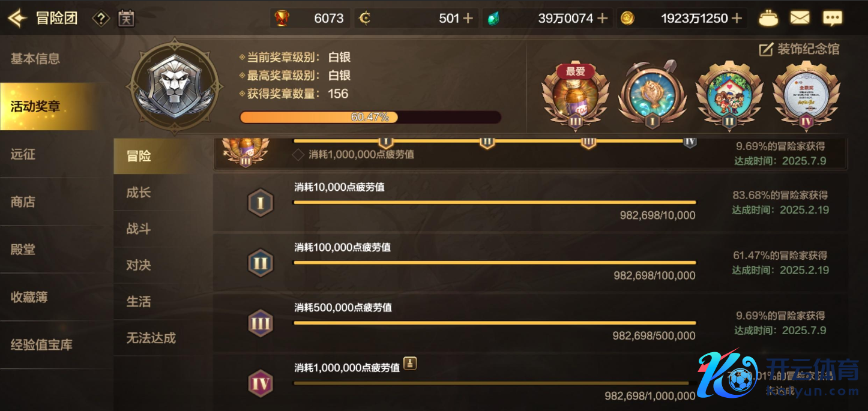This screenshot has width=868, height=411.
Task: Open 装饰纪念馆 edit link
Action: coord(799,49)
